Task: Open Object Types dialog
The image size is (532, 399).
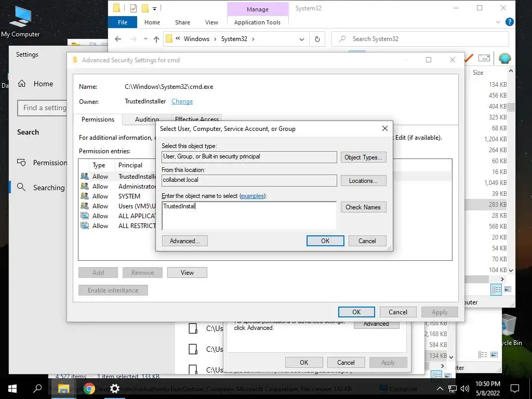Action: (363, 157)
